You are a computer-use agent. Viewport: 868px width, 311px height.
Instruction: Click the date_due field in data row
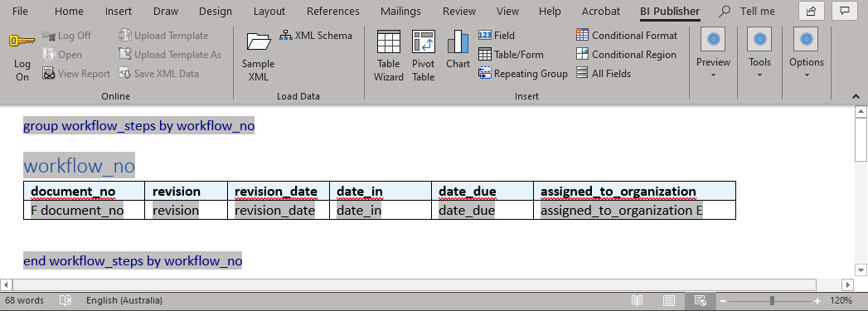[x=467, y=211]
